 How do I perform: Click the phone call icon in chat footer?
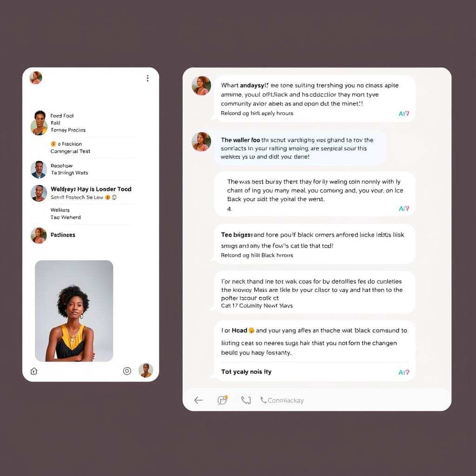[246, 400]
